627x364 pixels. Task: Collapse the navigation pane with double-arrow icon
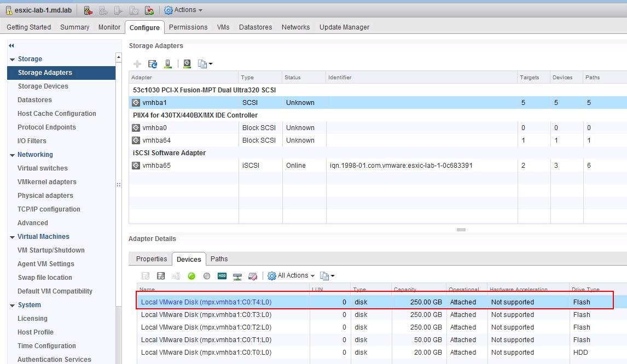pyautogui.click(x=11, y=45)
